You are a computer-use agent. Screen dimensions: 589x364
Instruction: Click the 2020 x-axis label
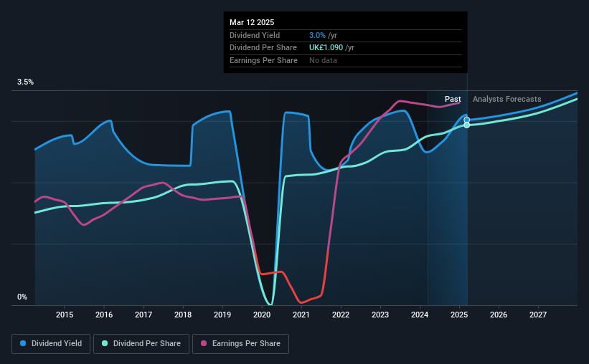pos(262,315)
